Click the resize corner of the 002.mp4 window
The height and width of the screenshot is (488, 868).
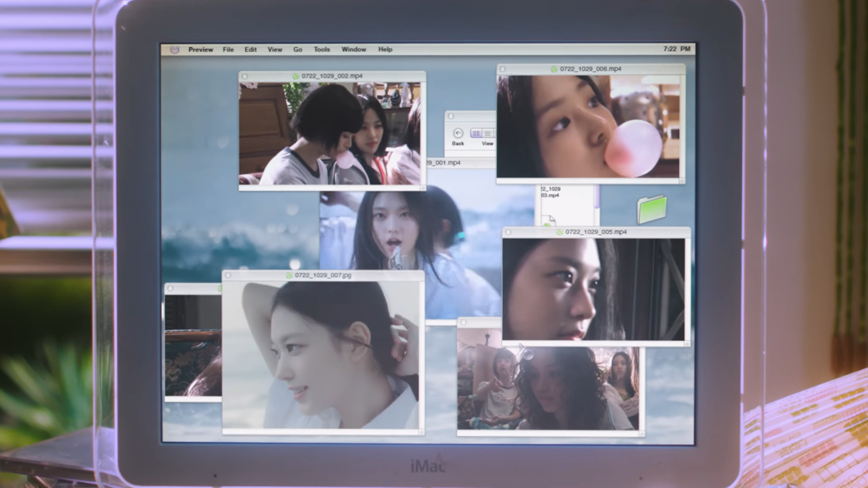pyautogui.click(x=423, y=188)
